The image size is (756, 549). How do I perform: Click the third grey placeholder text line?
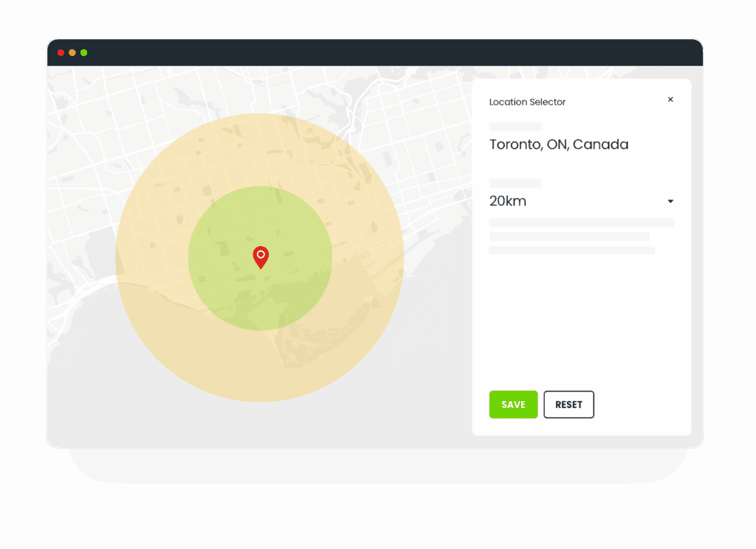click(572, 250)
